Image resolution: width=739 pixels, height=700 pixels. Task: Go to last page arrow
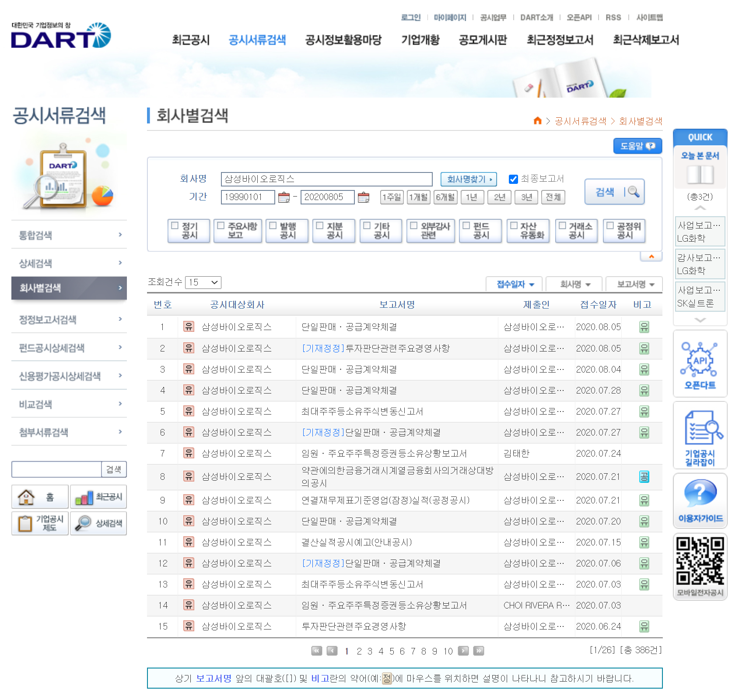[479, 651]
